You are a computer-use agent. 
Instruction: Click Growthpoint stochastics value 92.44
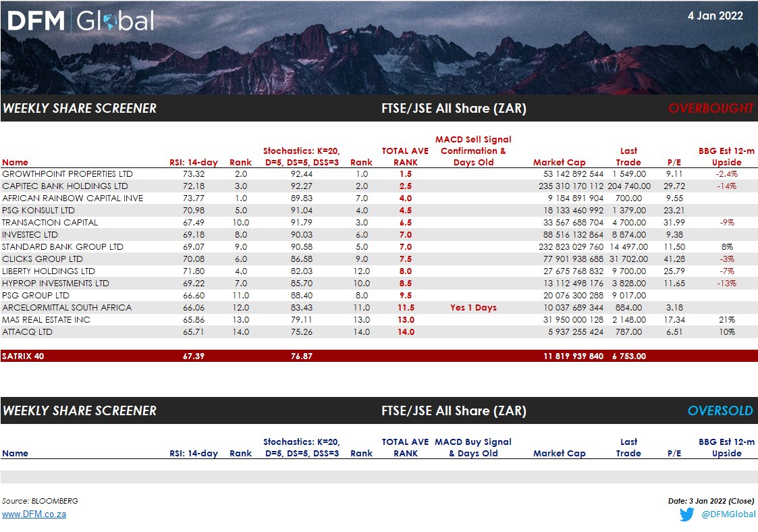302,174
